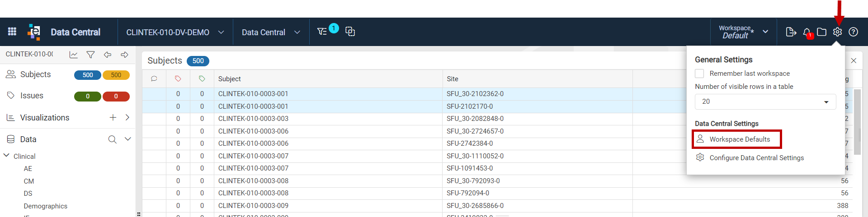Search data with the magnifier icon
The width and height of the screenshot is (868, 217).
tap(112, 139)
